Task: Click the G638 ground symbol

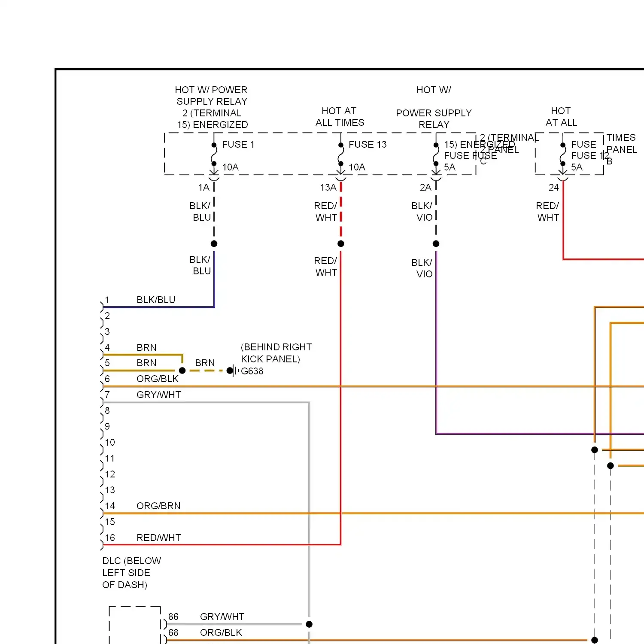Action: pyautogui.click(x=233, y=371)
